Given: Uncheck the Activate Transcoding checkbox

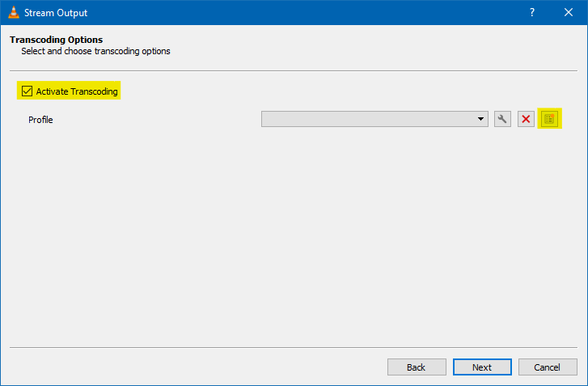Looking at the screenshot, I should 27,91.
